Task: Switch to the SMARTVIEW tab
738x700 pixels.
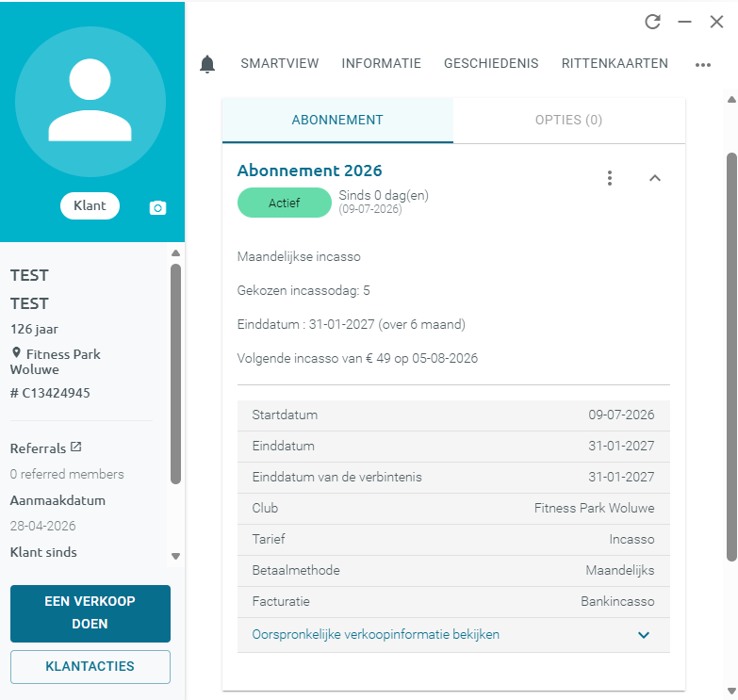Action: click(280, 63)
